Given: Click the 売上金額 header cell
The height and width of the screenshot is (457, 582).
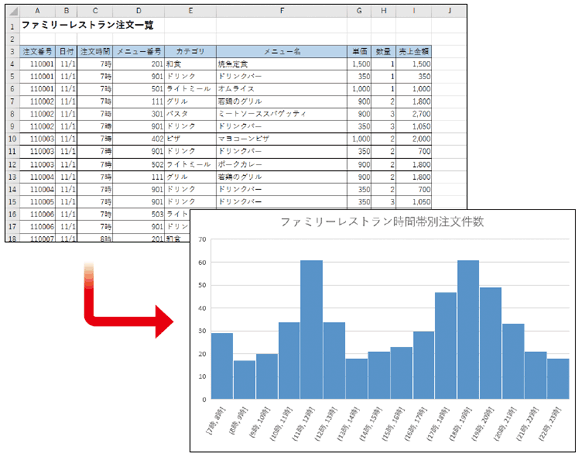Looking at the screenshot, I should click(413, 52).
